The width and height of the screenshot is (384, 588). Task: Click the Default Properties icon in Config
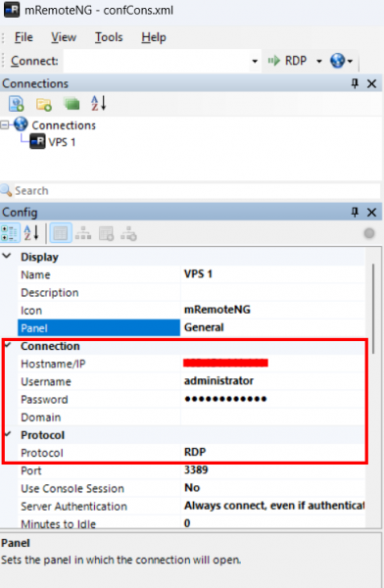pos(106,233)
